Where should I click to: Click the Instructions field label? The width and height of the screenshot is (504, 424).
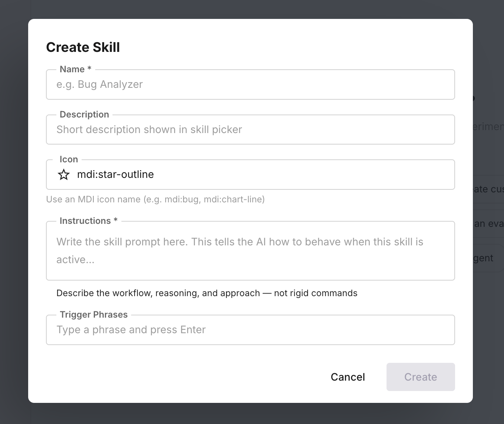(88, 221)
